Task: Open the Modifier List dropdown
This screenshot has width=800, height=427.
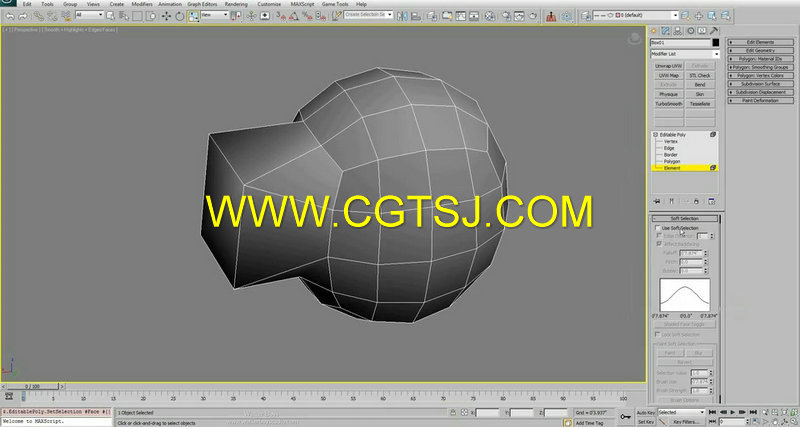Action: pyautogui.click(x=684, y=54)
